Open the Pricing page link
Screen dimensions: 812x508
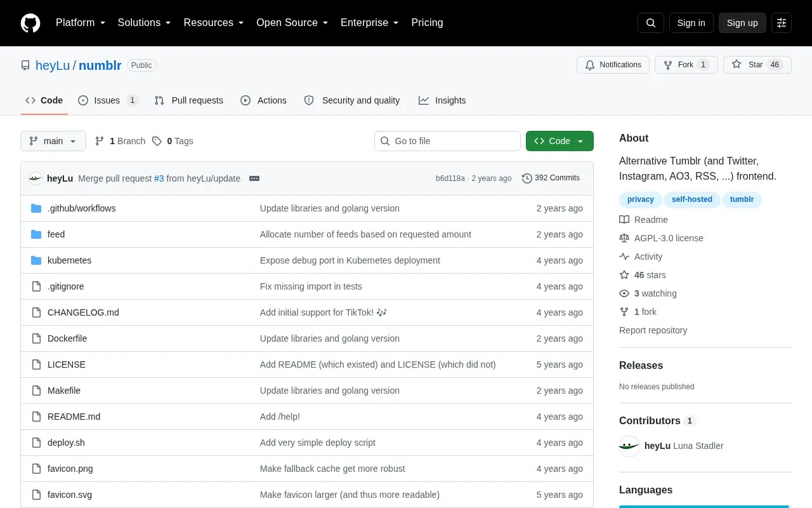(427, 23)
